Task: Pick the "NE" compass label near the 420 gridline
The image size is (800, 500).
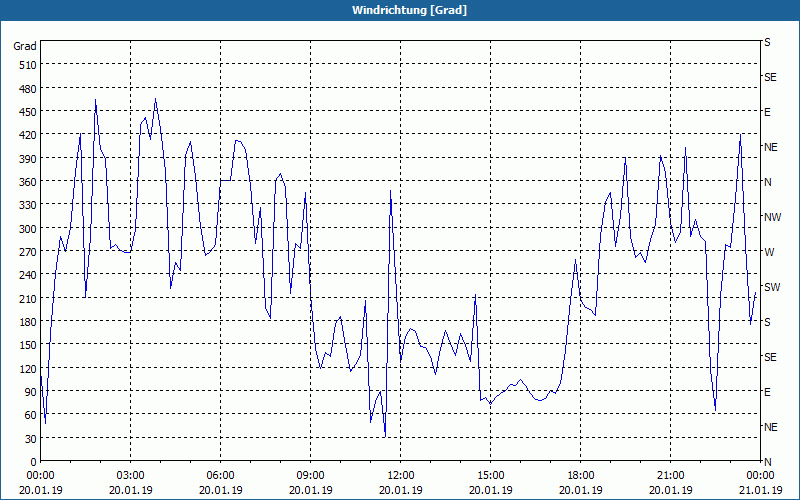Action: pyautogui.click(x=771, y=147)
